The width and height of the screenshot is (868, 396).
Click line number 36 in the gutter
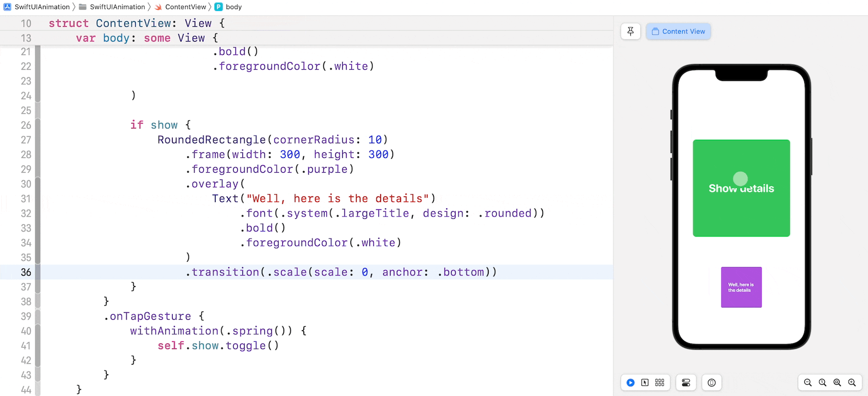pos(26,272)
